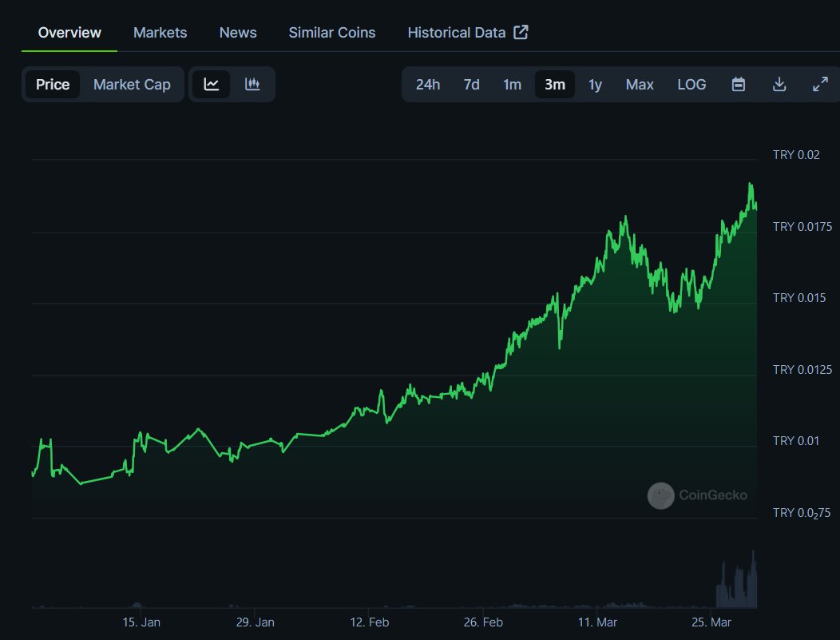
Task: Select the 24h time range
Action: click(x=428, y=84)
